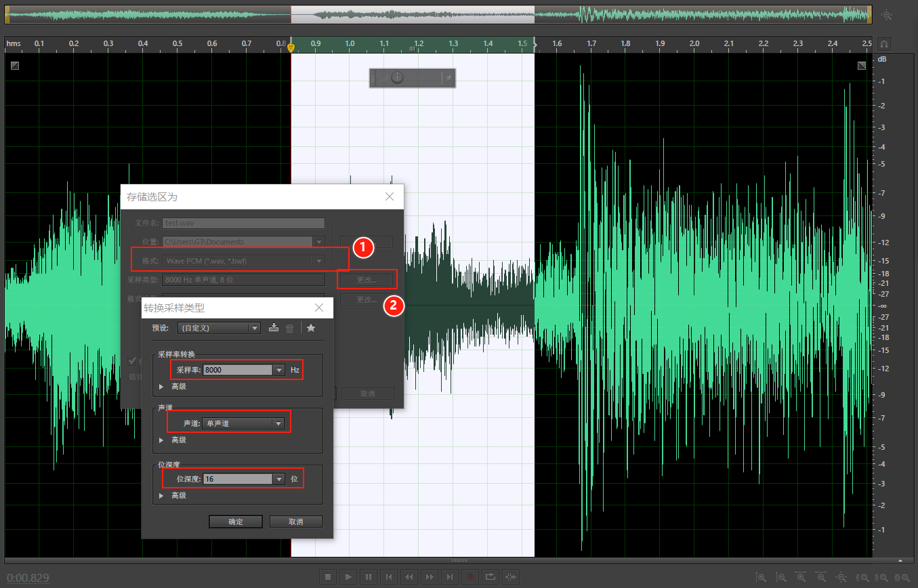Click the corner icon under hms label
The width and height of the screenshot is (918, 588).
[x=15, y=65]
